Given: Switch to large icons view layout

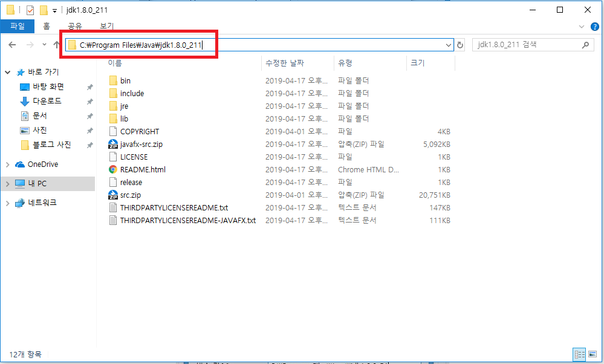Looking at the screenshot, I should (593, 354).
